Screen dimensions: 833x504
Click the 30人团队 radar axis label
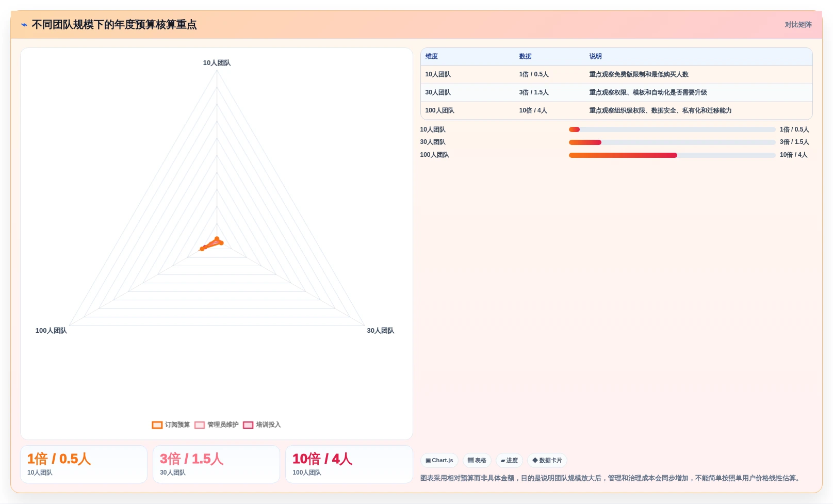coord(381,331)
